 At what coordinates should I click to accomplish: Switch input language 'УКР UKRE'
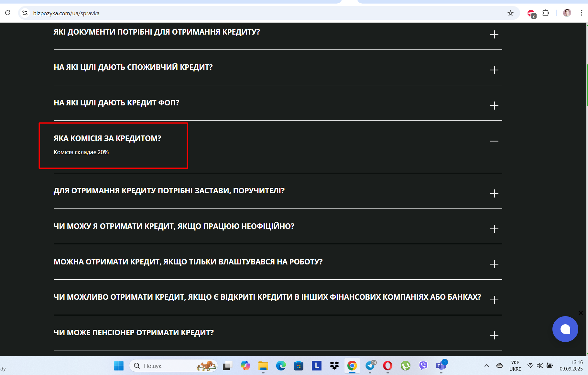point(515,366)
